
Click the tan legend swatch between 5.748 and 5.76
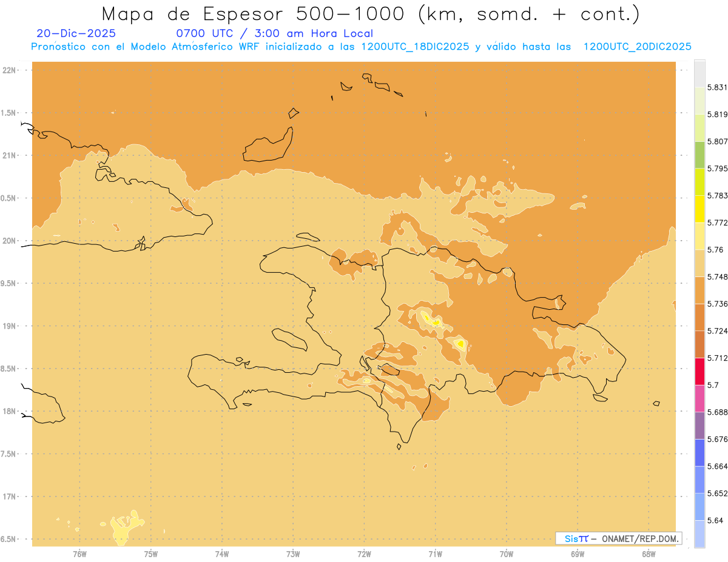click(x=699, y=263)
